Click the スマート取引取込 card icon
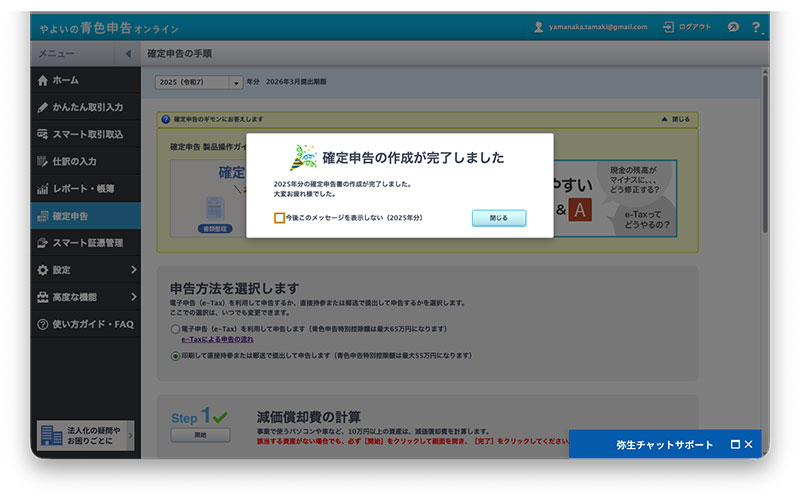The height and width of the screenshot is (499, 800). coord(42,134)
